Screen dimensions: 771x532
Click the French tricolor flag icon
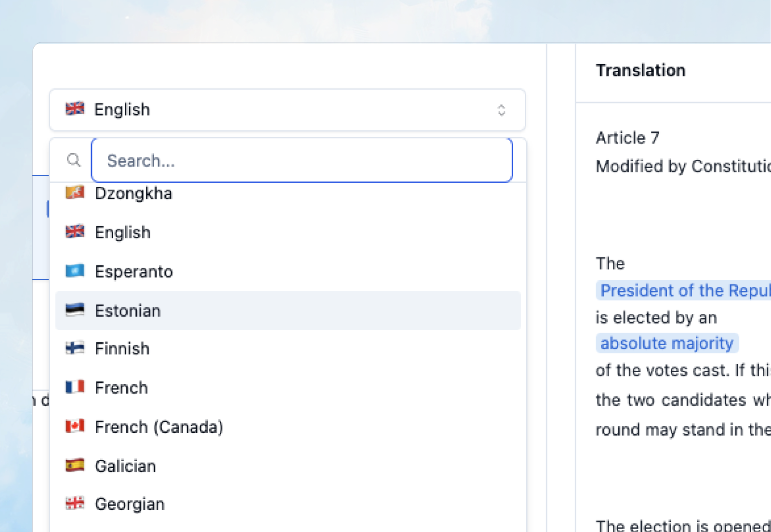(x=75, y=388)
